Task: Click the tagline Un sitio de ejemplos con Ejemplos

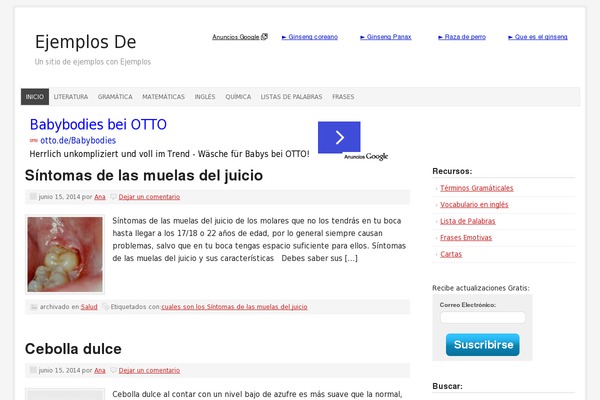Action: pos(93,62)
